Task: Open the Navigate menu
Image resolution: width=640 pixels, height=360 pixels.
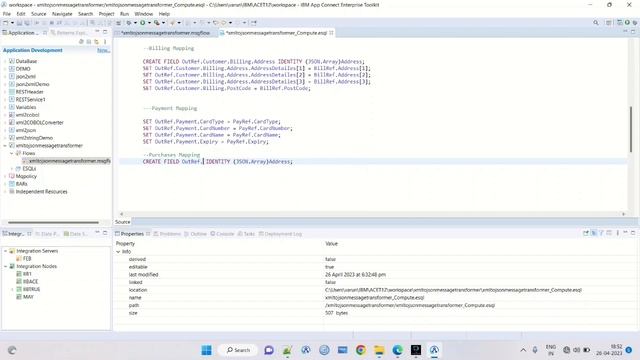Action: click(x=62, y=14)
